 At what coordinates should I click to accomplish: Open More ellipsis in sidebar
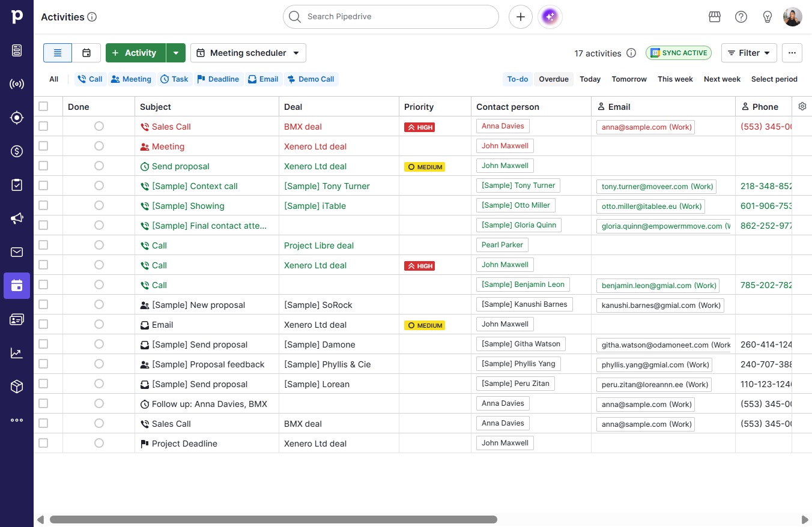(17, 420)
